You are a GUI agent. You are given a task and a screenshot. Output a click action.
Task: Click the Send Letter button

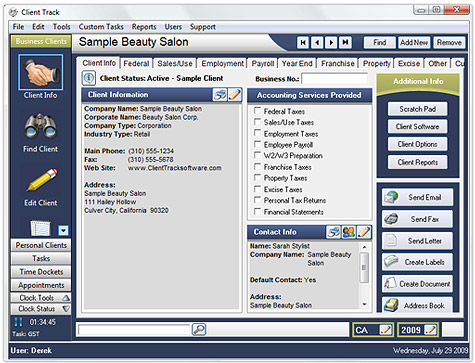pos(417,241)
